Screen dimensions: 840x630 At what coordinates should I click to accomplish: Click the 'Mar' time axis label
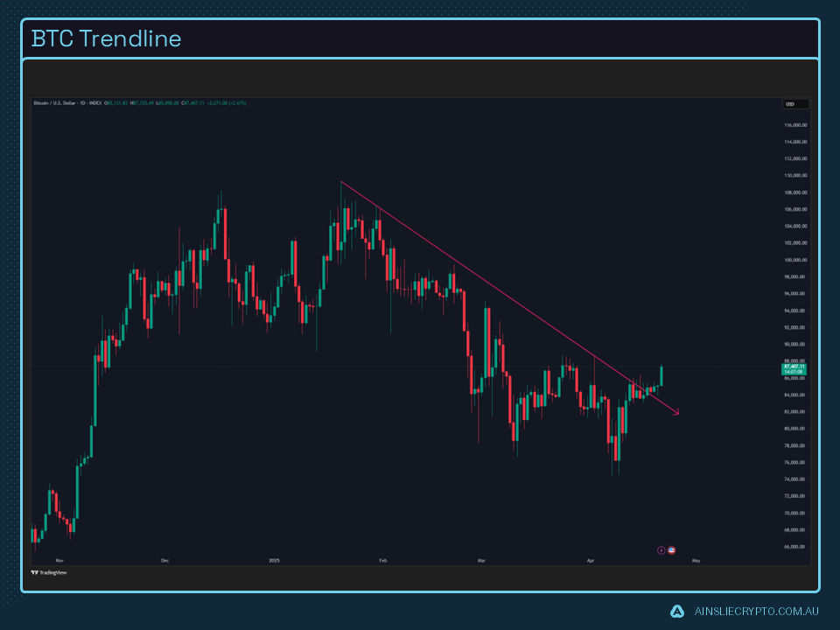481,560
